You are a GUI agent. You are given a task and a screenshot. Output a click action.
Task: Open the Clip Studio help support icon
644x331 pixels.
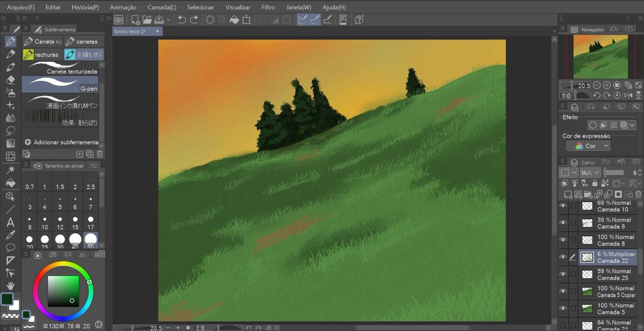[359, 20]
